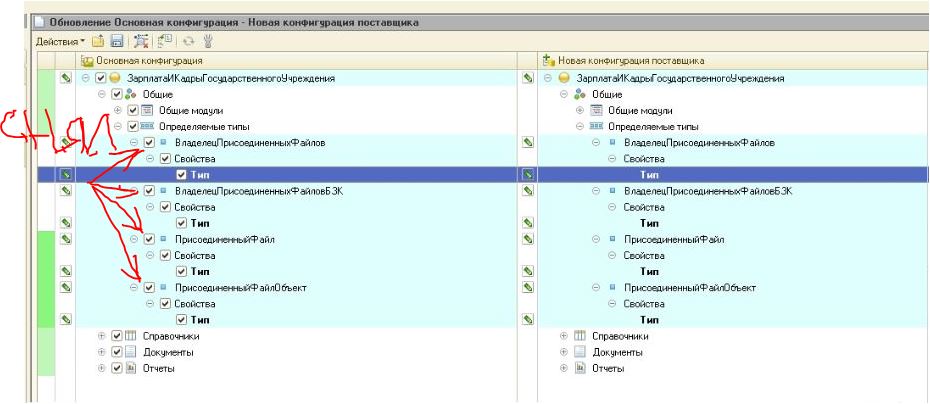The image size is (930, 404).
Task: Click right pencil icon in highlighted Тип row
Action: coord(527,175)
